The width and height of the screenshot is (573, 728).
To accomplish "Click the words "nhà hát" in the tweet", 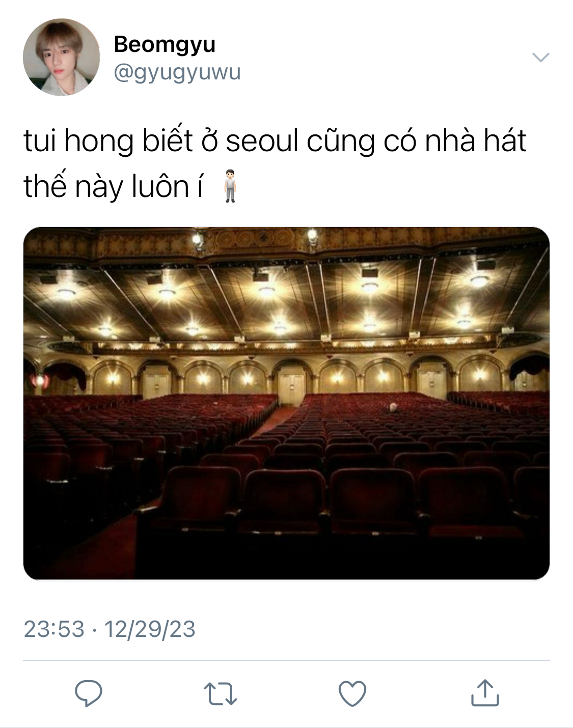I will coord(475,141).
